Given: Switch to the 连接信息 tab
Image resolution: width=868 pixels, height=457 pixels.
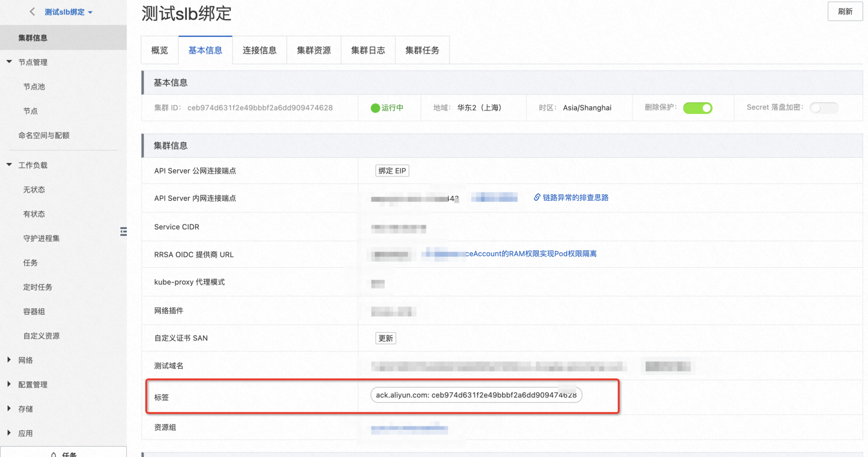Looking at the screenshot, I should pyautogui.click(x=260, y=50).
